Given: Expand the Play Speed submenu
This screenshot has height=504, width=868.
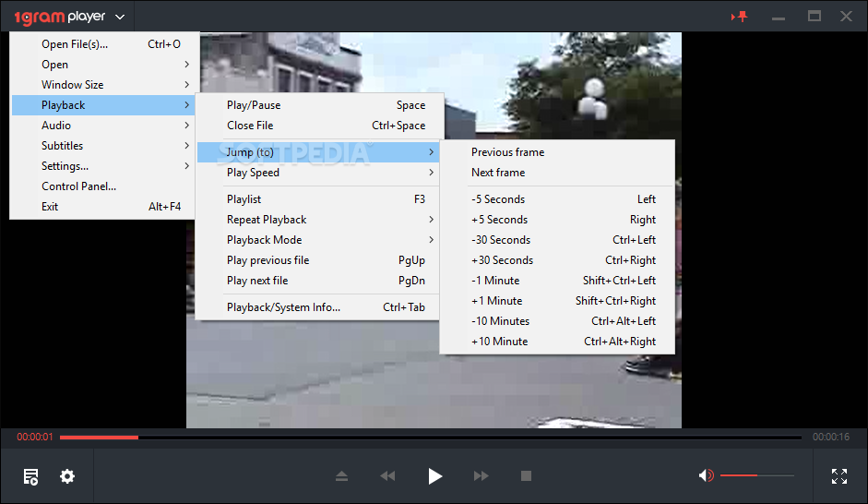Looking at the screenshot, I should pyautogui.click(x=318, y=173).
